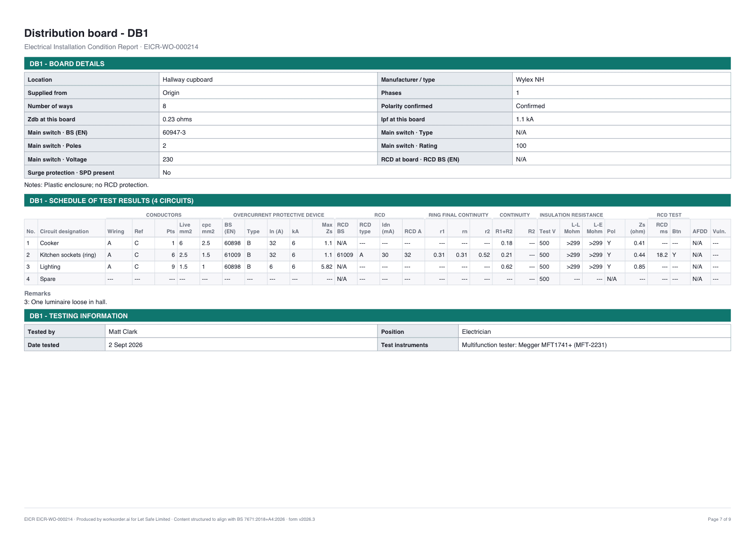Select the 'R1+R2' column header
The image size is (756, 534).
(x=504, y=231)
